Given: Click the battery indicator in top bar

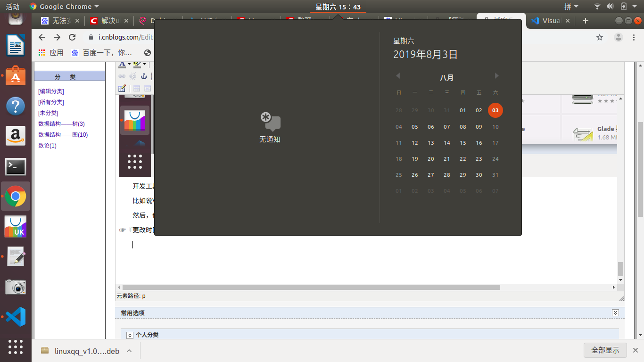Looking at the screenshot, I should click(623, 7).
